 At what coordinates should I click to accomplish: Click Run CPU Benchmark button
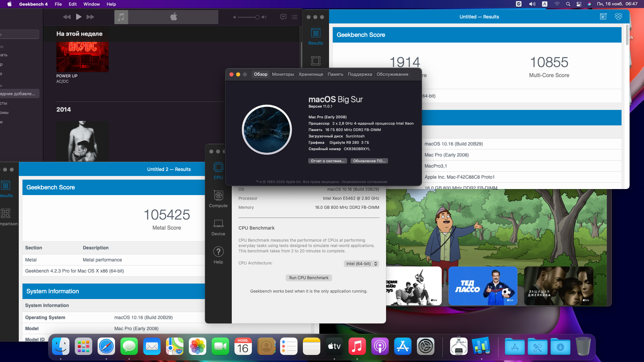click(x=309, y=278)
